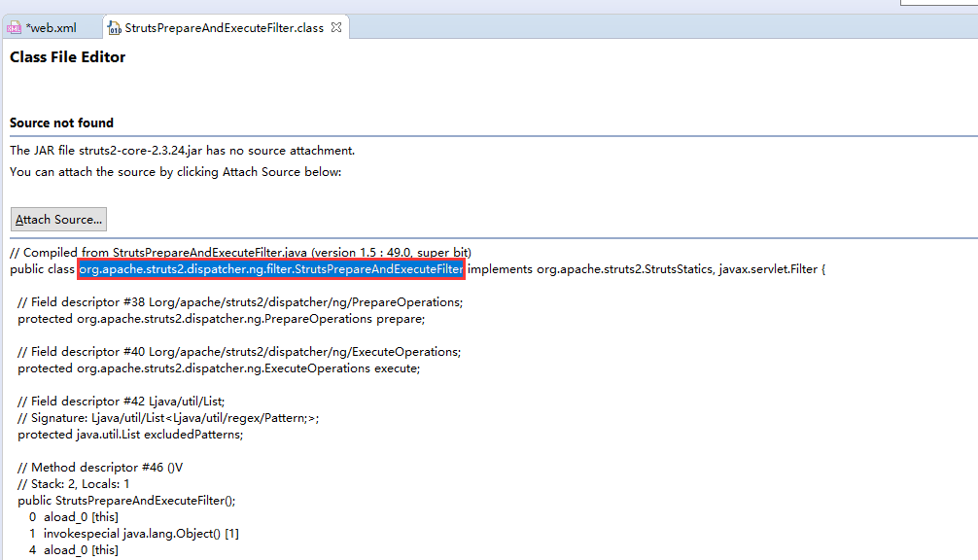Click the '// Field descriptor #38' comment line
This screenshot has width=978, height=560.
click(x=240, y=302)
